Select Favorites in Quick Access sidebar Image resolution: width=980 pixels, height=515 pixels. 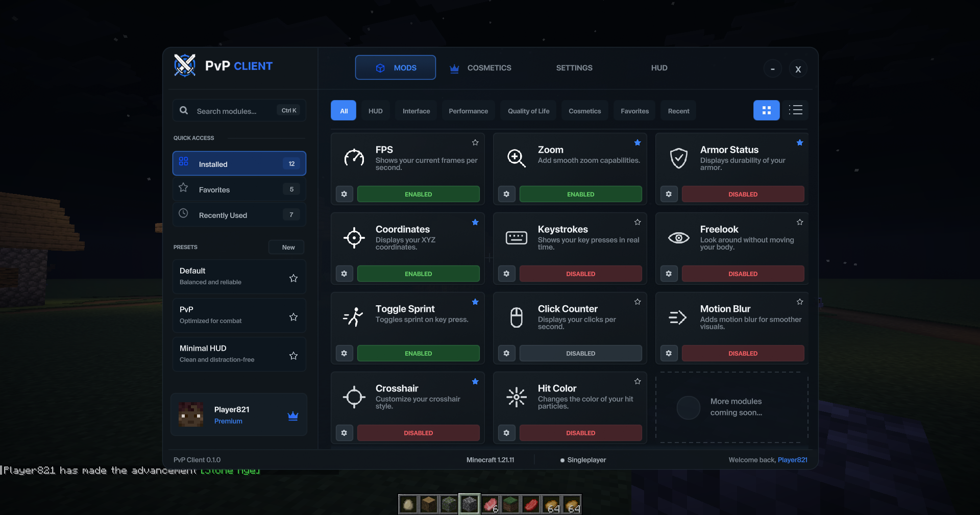[x=239, y=189]
